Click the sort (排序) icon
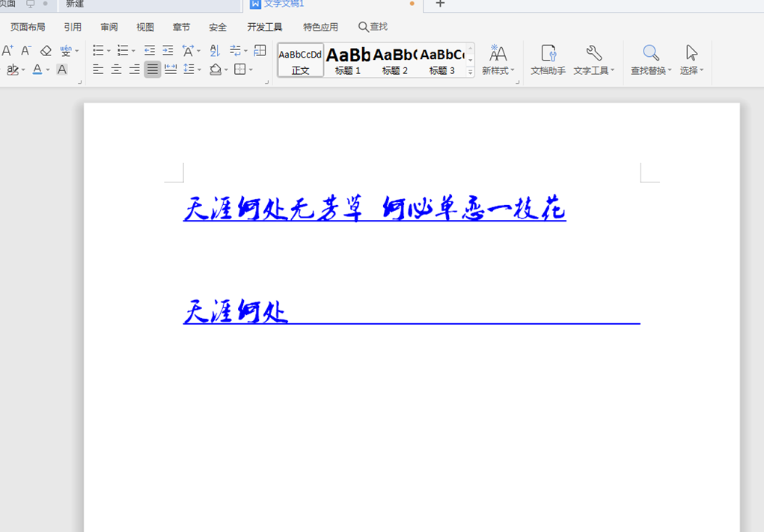Image resolution: width=764 pixels, height=532 pixels. click(213, 50)
